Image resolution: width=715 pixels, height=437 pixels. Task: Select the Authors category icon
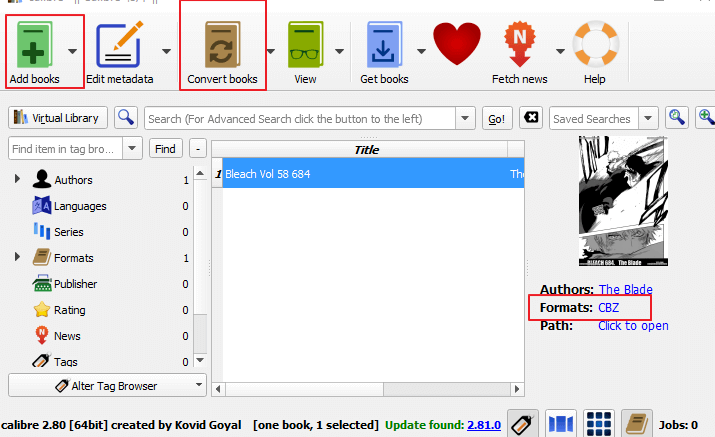41,179
